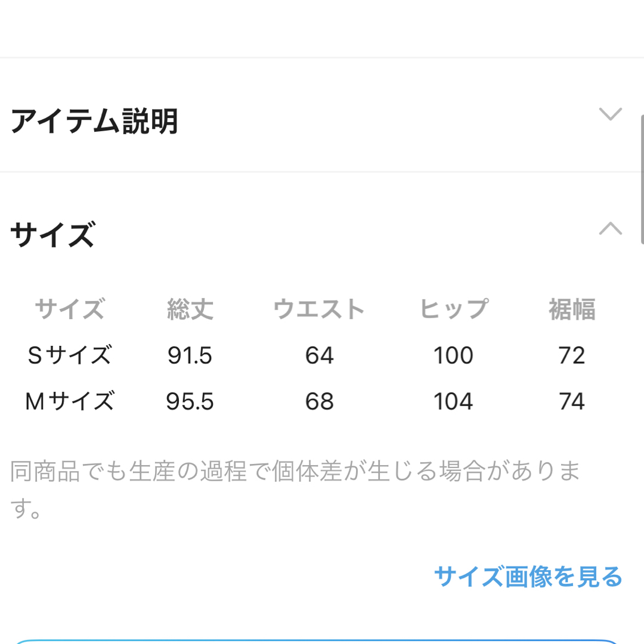Click the ウエスト column header
Screen dimensions: 644x644
coord(319,309)
